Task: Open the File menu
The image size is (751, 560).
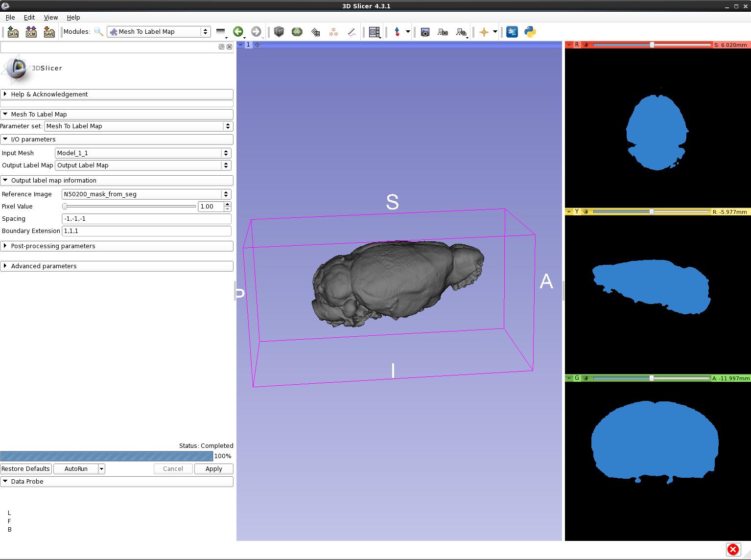Action: 10,17
